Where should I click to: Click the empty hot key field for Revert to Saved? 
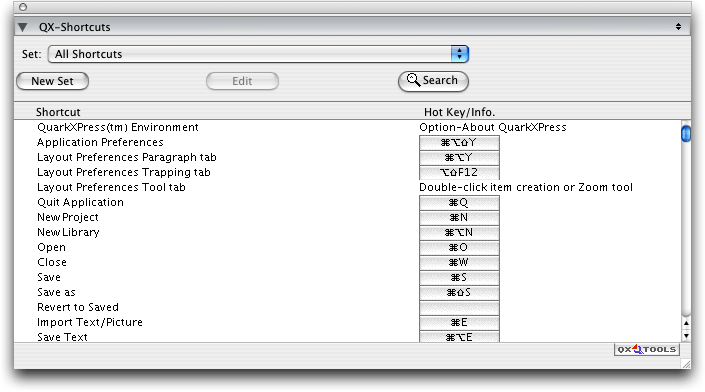pos(459,307)
